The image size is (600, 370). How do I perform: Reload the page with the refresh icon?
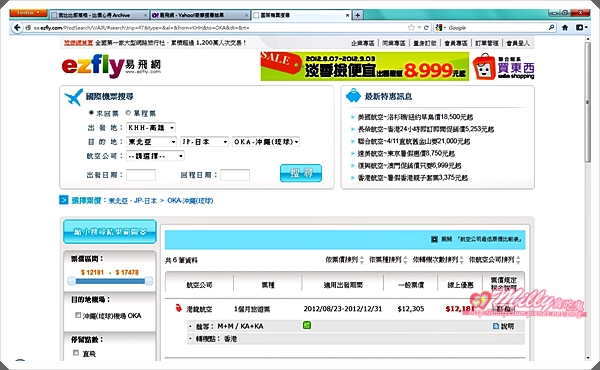(x=426, y=28)
